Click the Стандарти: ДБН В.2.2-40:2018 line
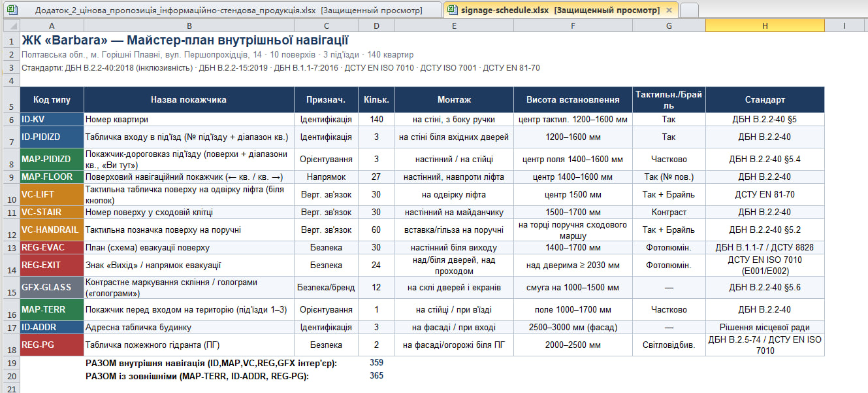The image size is (868, 393). pos(281,68)
